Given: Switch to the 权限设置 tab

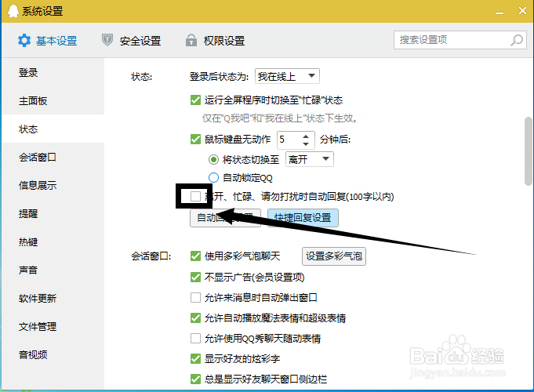Looking at the screenshot, I should click(215, 41).
